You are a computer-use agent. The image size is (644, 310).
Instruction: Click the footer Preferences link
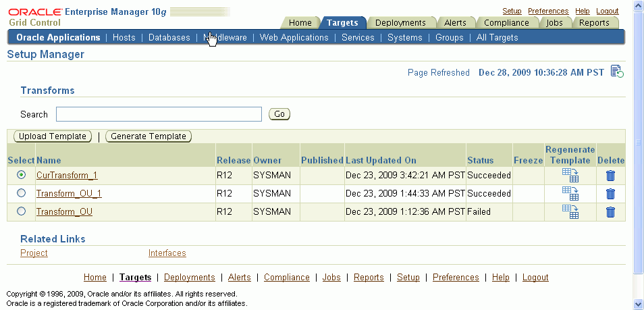click(456, 277)
